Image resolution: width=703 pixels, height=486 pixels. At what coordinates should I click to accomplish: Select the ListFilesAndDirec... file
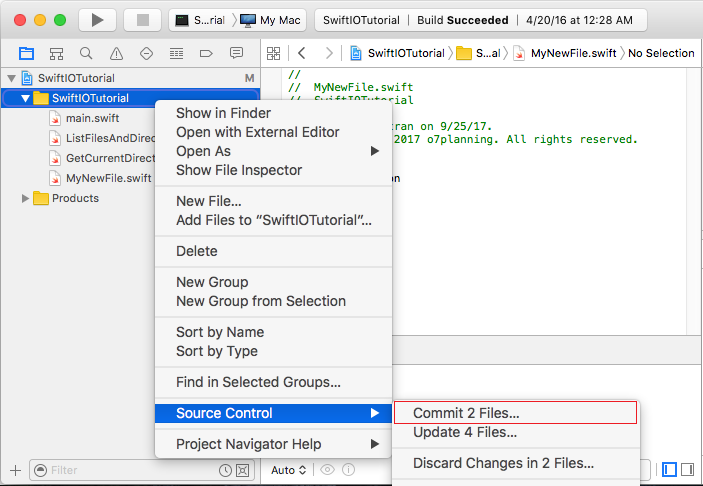tap(101, 138)
